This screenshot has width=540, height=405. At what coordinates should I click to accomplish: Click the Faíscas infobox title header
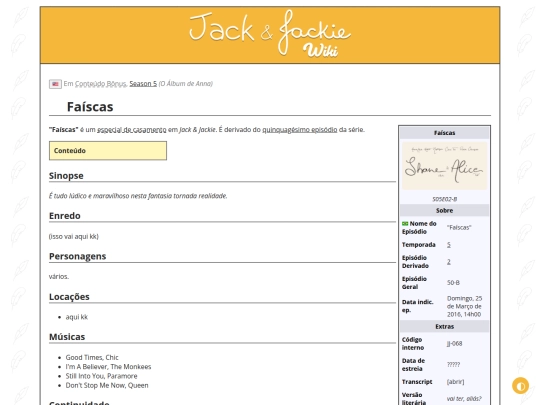tap(444, 133)
